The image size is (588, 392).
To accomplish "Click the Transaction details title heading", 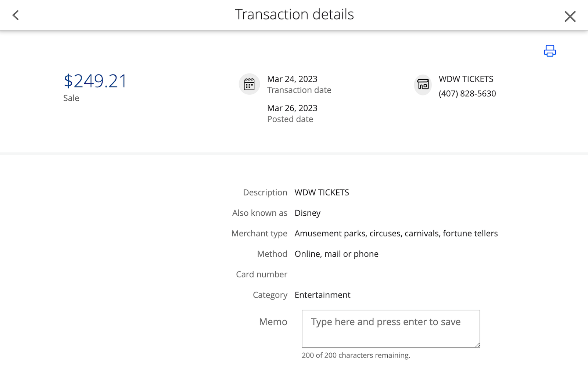I will click(x=294, y=14).
